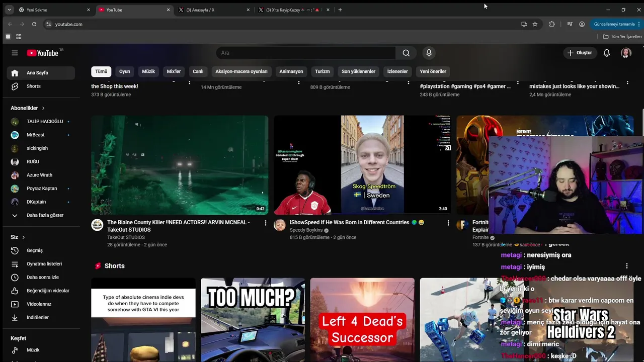
Task: Open Müzik under Keşfet
Action: click(41, 350)
